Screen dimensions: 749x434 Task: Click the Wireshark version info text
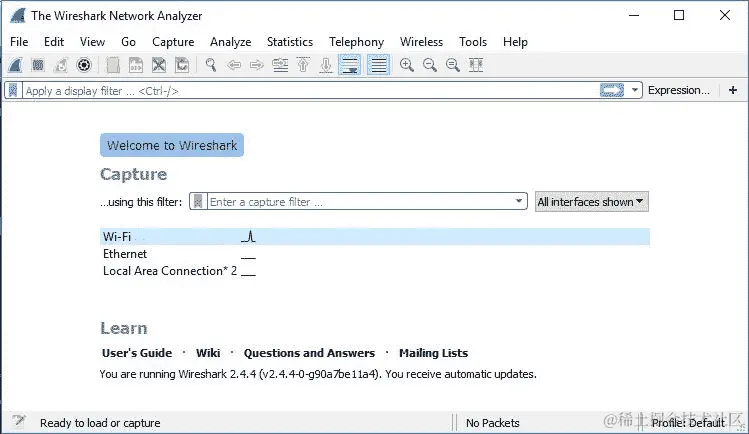[318, 374]
